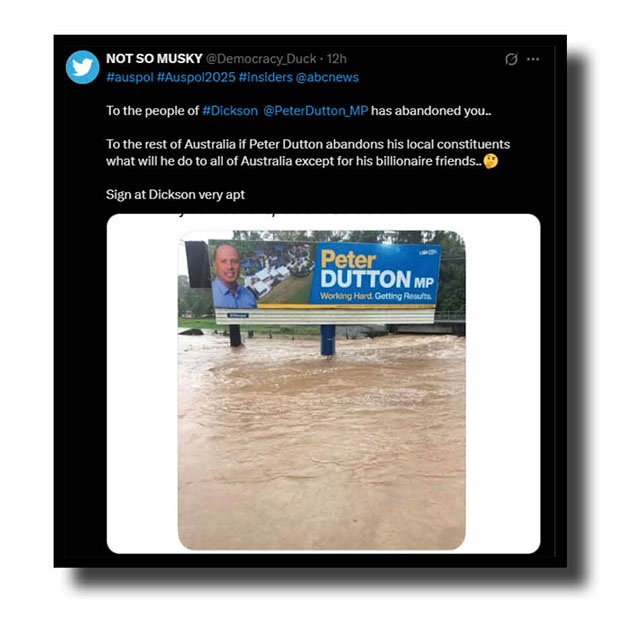The width and height of the screenshot is (624, 640).
Task: Click the thinking face emoji
Action: pyautogui.click(x=491, y=161)
